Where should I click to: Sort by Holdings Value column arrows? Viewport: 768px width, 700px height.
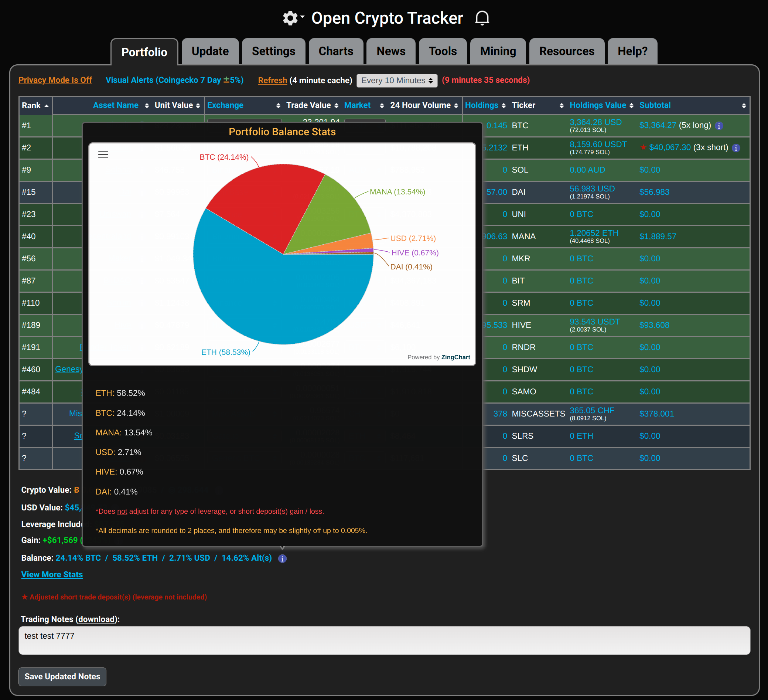pos(631,106)
